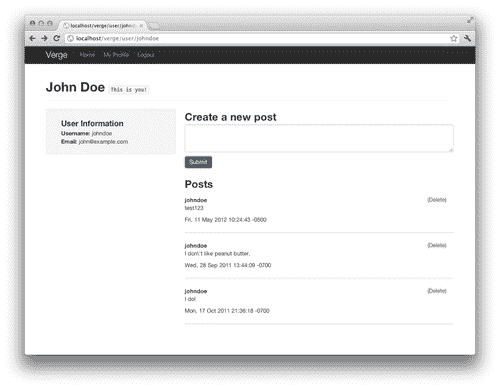Open My Profile in navbar
This screenshot has width=500, height=389.
pyautogui.click(x=116, y=55)
